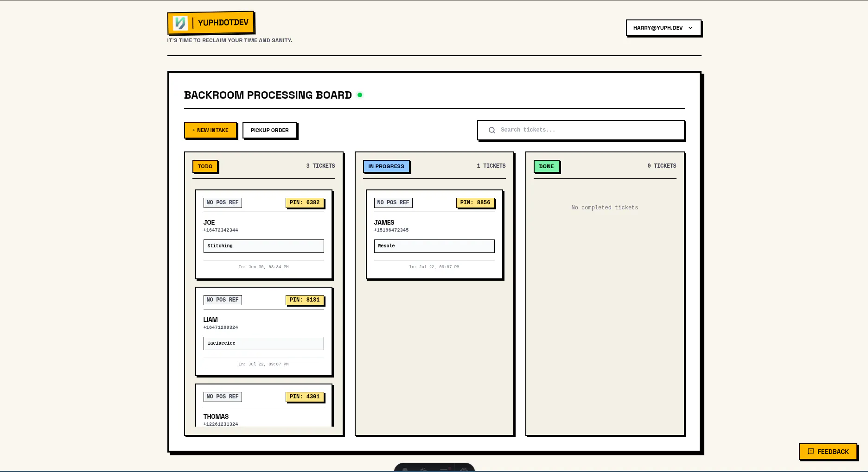
Task: Click phone number +16471209324
Action: 221,327
